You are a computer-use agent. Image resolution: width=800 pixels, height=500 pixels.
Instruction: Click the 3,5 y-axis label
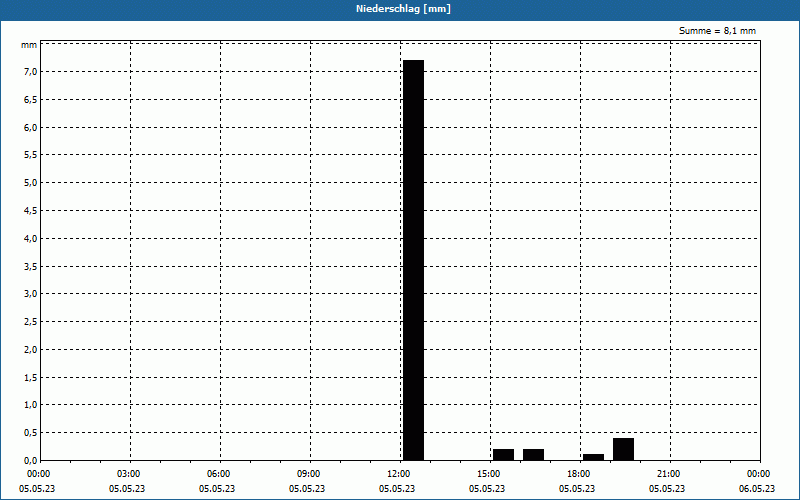tap(31, 266)
